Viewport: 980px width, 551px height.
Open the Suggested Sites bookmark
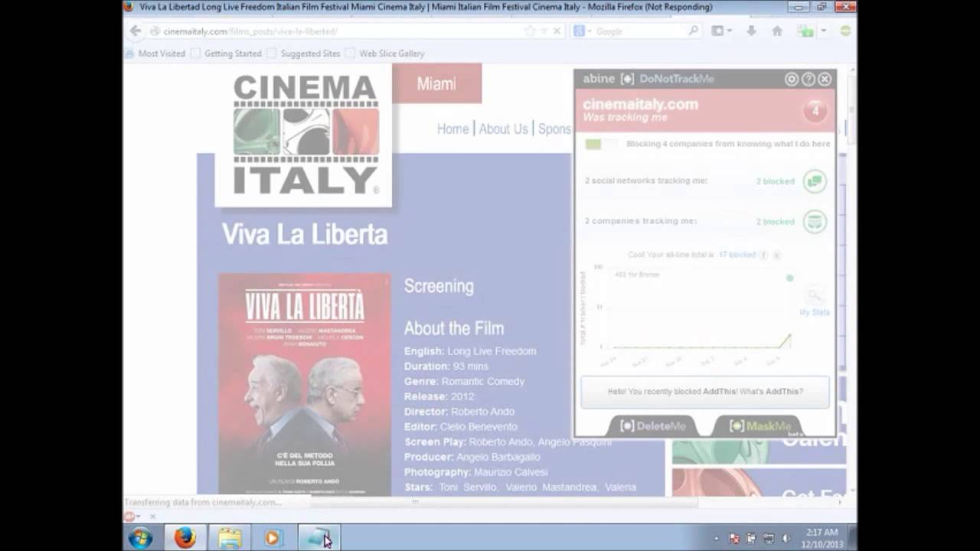click(303, 54)
